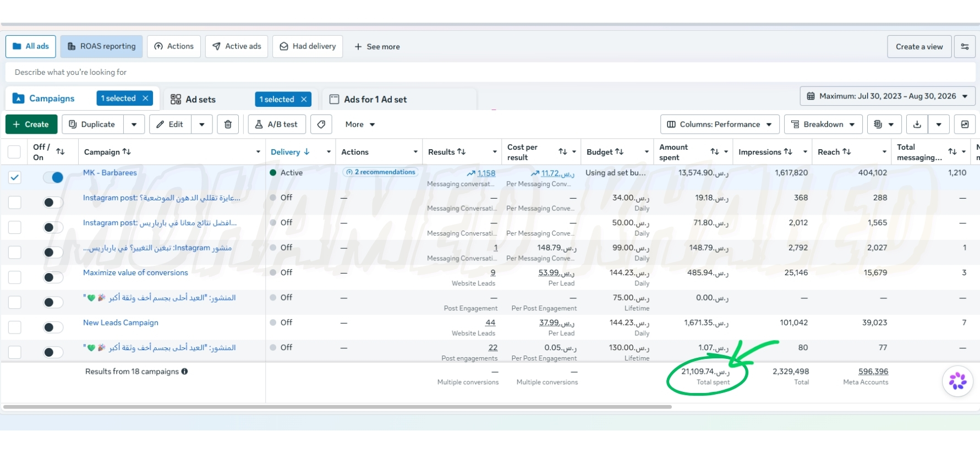
Task: Click the search field 'Describe what you're looking for'
Action: point(490,72)
